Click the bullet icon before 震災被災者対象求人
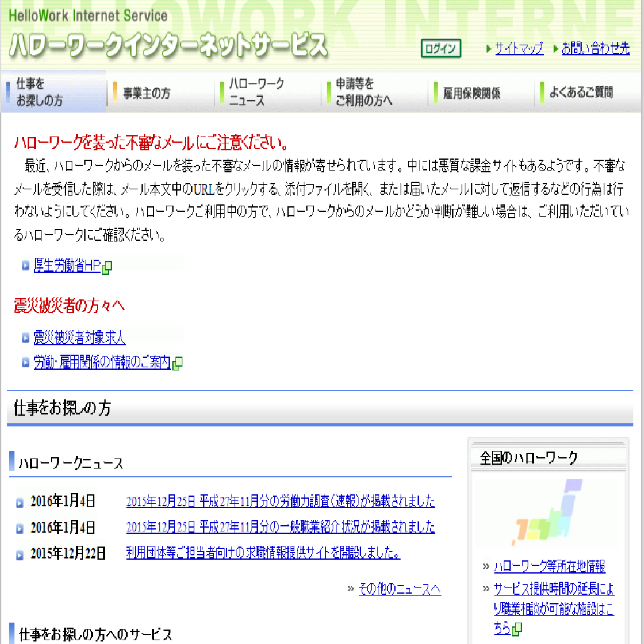The image size is (644, 644). coord(25,338)
